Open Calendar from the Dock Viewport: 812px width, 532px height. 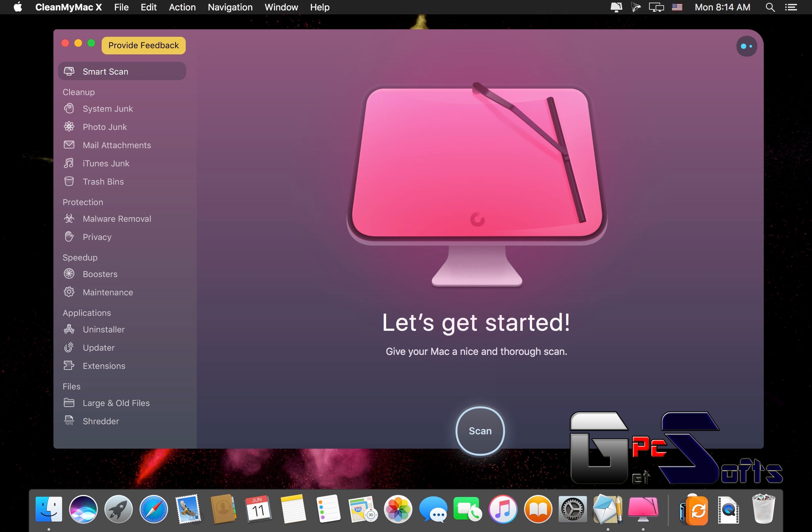258,509
